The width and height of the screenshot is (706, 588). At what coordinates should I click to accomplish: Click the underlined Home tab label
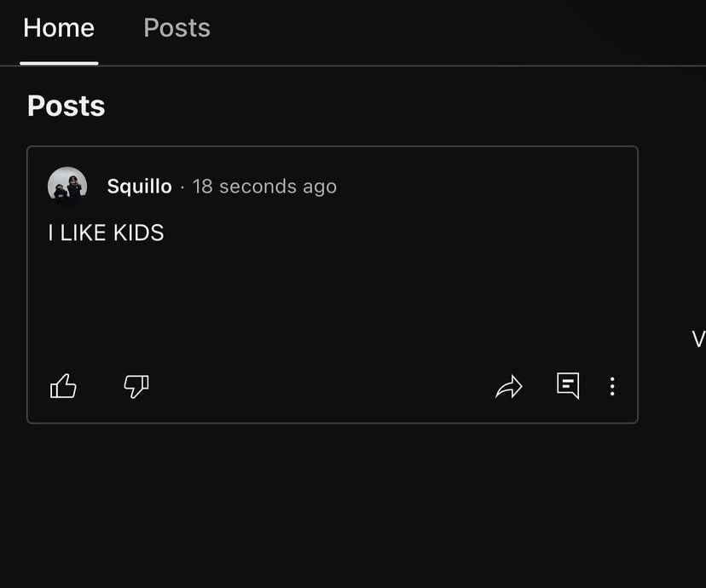pos(59,28)
